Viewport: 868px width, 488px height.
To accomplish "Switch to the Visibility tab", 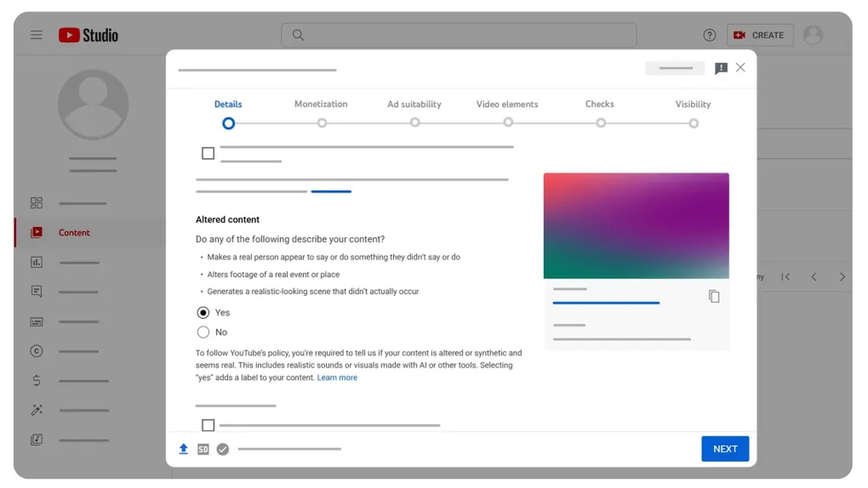I will click(x=693, y=103).
